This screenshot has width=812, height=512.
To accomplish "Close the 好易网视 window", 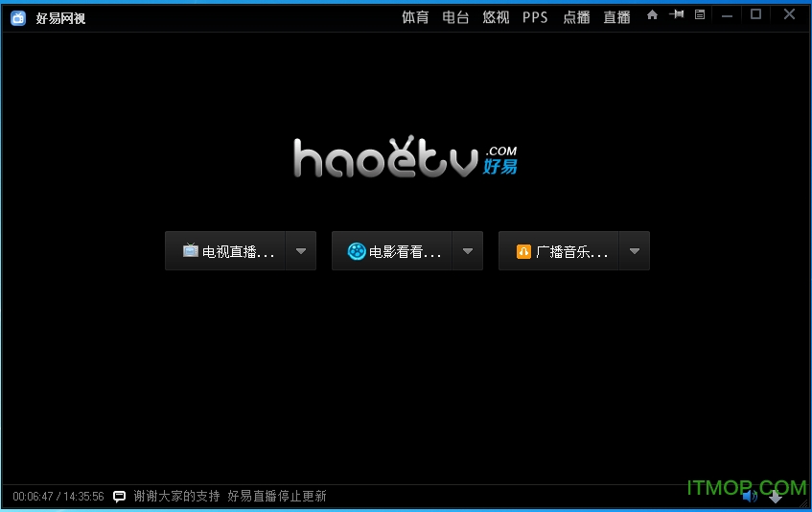I will click(x=789, y=14).
